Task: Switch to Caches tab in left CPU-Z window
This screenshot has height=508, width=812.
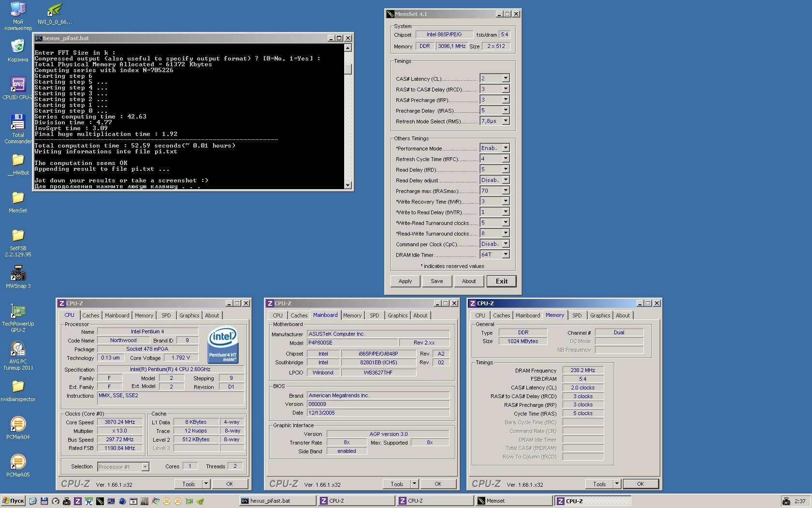Action: (90, 315)
